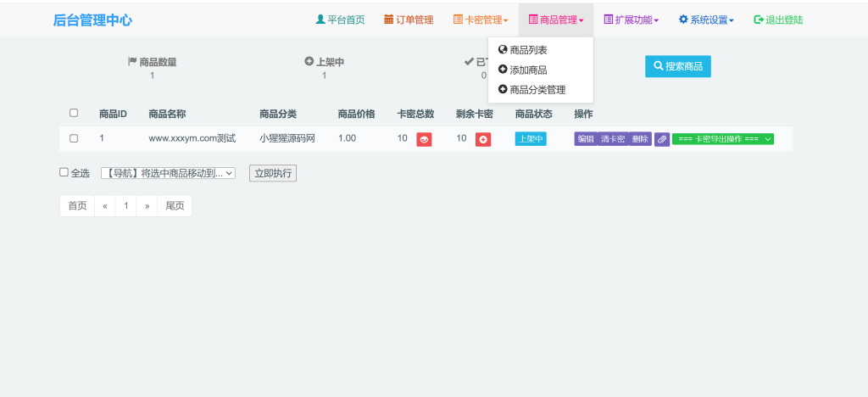Screen dimensions: 868x397
Task: Click the 卡密总数 column header
Action: coord(415,114)
